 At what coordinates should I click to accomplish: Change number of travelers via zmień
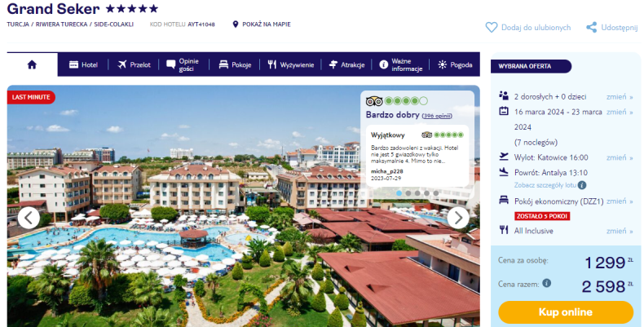coord(620,97)
